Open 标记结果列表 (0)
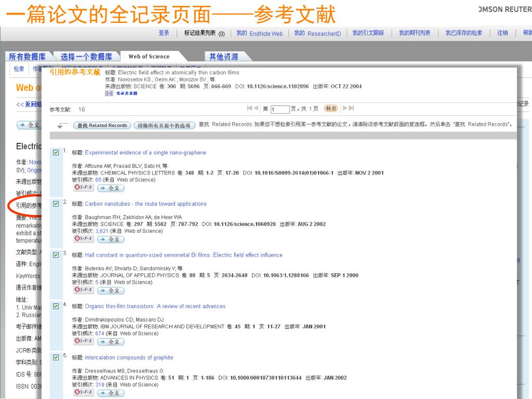Screen dimensions: 532x399 204,33
